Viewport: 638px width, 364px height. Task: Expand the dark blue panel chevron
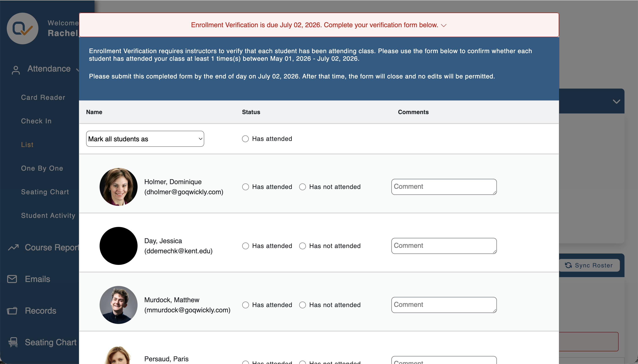click(x=616, y=101)
